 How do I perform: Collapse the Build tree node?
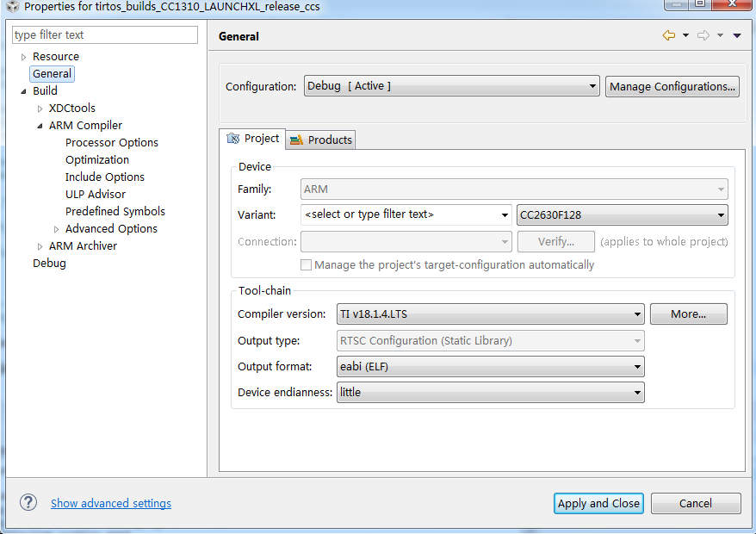[23, 91]
